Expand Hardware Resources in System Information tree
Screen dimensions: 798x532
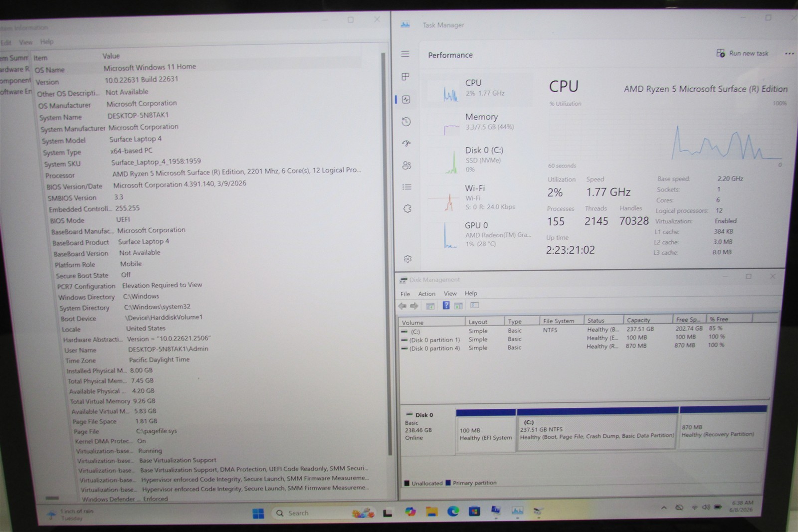(15, 69)
